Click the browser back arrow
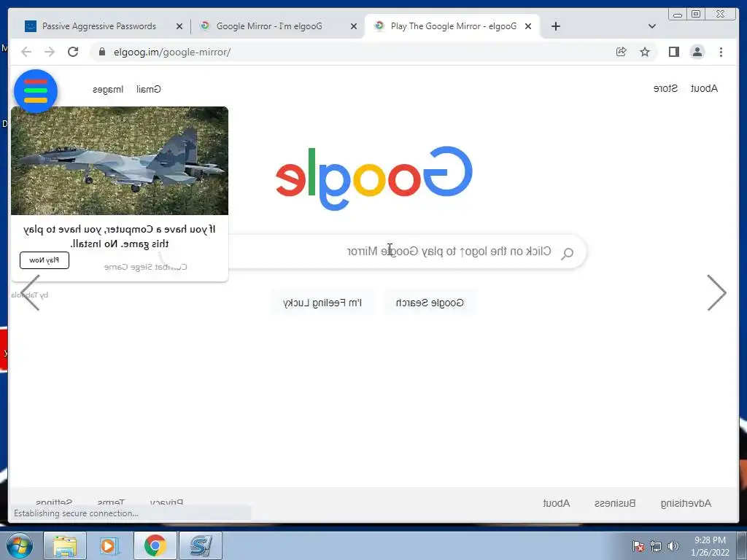The image size is (747, 560). pos(26,52)
